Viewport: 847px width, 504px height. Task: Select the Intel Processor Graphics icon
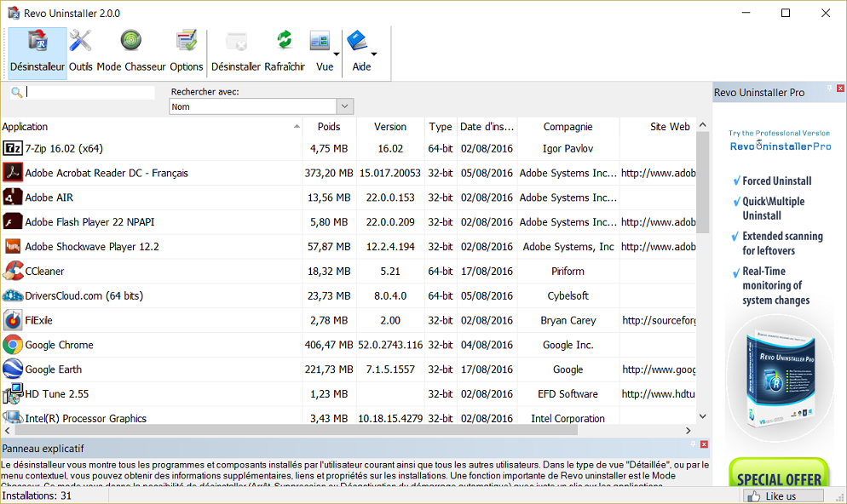click(13, 416)
